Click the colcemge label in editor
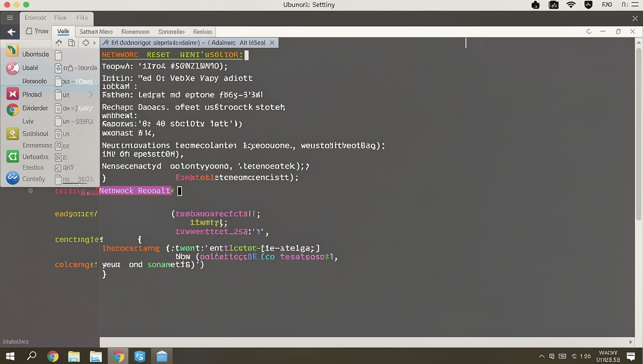Viewport: 643px width, 364px height. point(76,264)
